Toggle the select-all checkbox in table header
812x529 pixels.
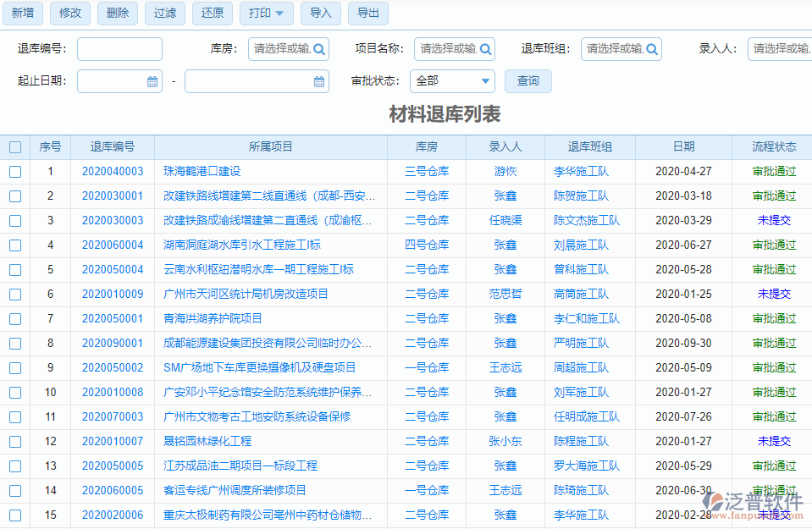click(15, 147)
